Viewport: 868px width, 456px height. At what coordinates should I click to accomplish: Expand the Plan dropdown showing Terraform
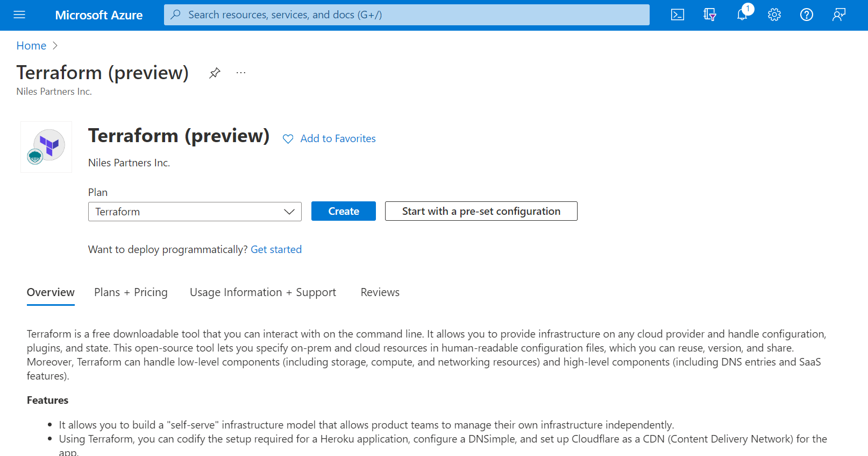[x=195, y=212]
